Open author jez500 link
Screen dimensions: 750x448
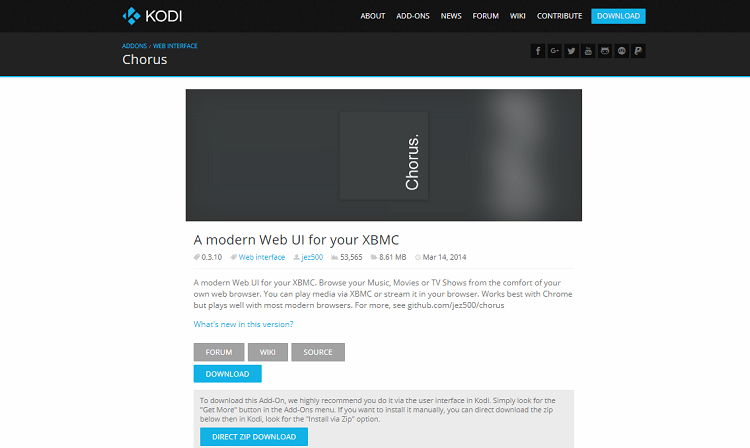tap(312, 257)
